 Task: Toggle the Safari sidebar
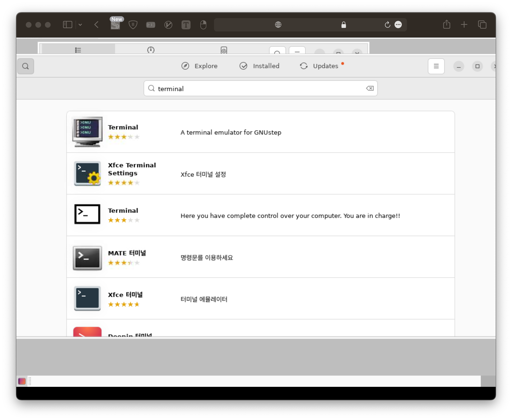(68, 25)
